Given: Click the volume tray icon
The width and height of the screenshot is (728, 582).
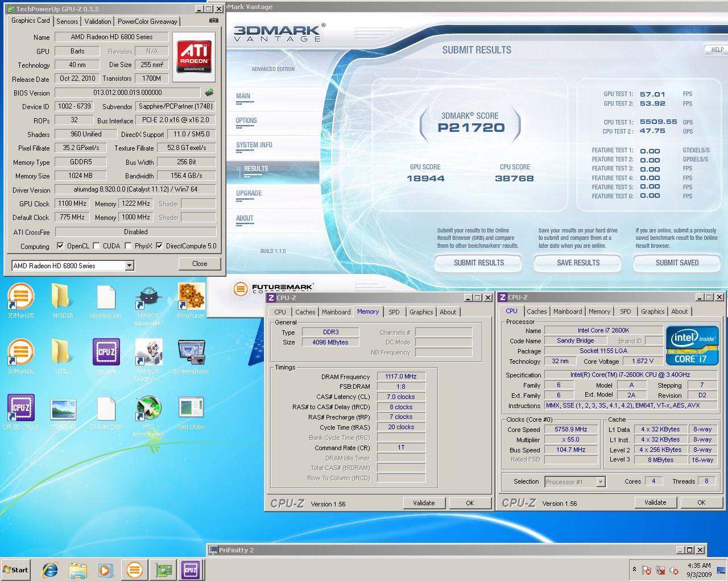Looking at the screenshot, I should click(x=675, y=570).
